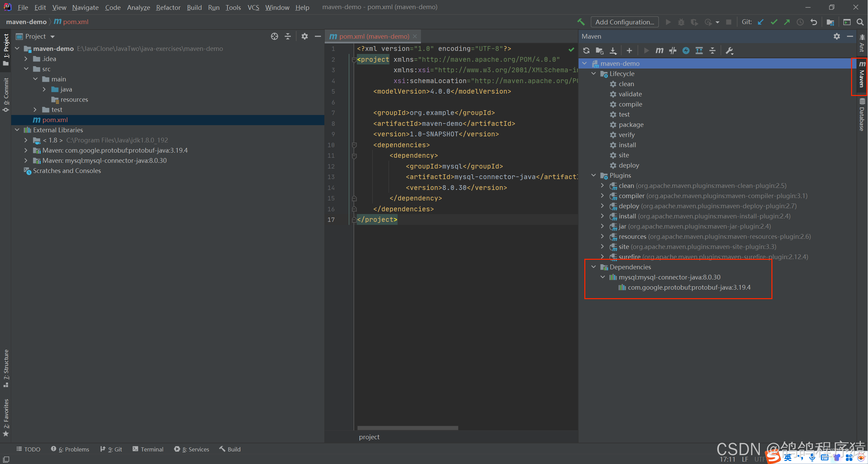Close the pom.xml editor tab
Image resolution: width=868 pixels, height=464 pixels.
pyautogui.click(x=415, y=36)
